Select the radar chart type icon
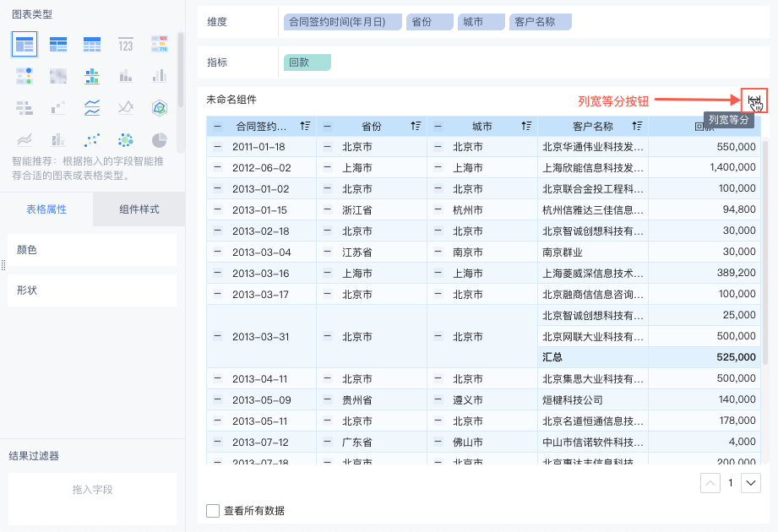The height and width of the screenshot is (532, 778). [x=159, y=107]
